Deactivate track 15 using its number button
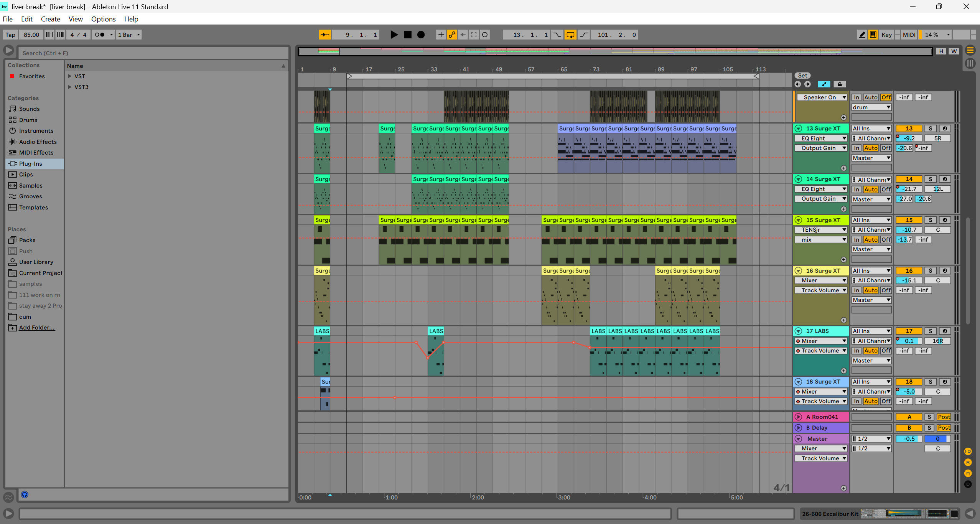Screen dimensions: 980x524 [909, 220]
